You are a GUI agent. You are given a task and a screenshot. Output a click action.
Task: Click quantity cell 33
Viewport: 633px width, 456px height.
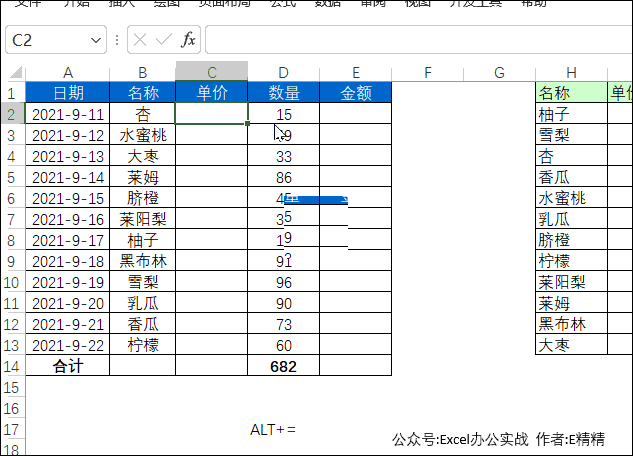pyautogui.click(x=283, y=156)
